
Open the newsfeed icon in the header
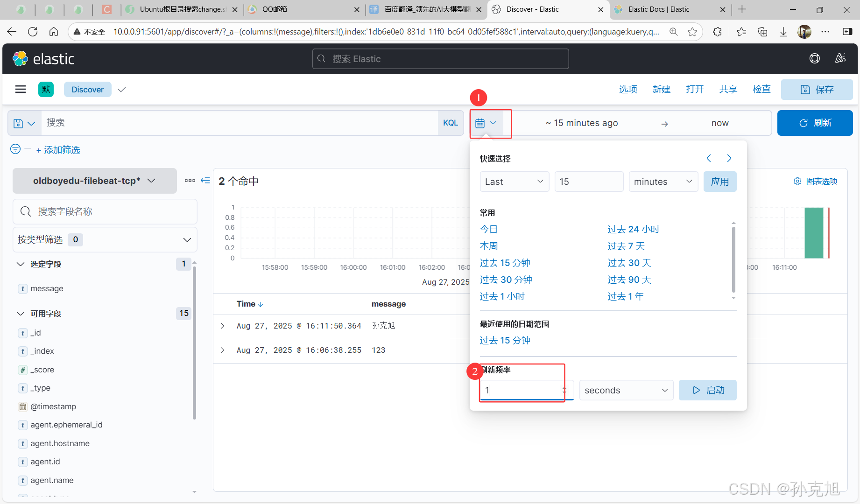pyautogui.click(x=840, y=58)
